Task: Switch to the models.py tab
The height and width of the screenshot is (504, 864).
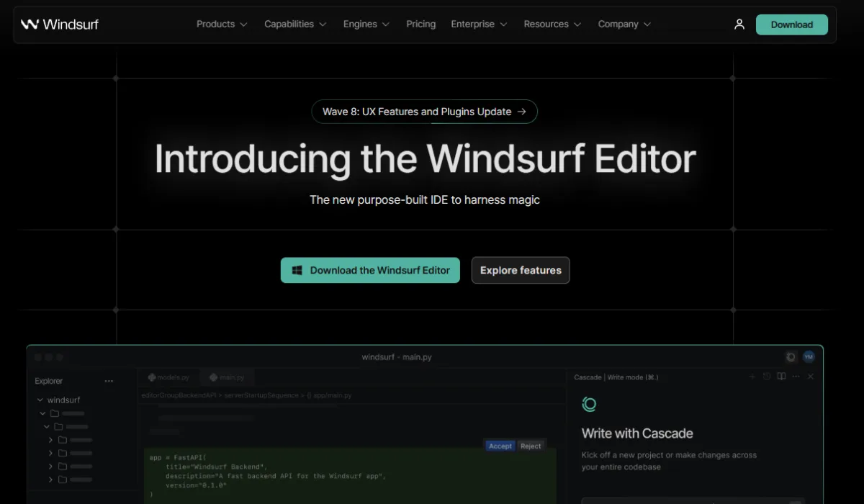Action: coord(168,377)
